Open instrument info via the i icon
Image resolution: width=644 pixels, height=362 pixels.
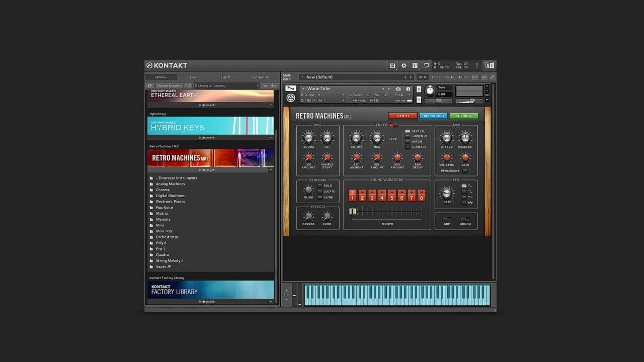[x=408, y=89]
